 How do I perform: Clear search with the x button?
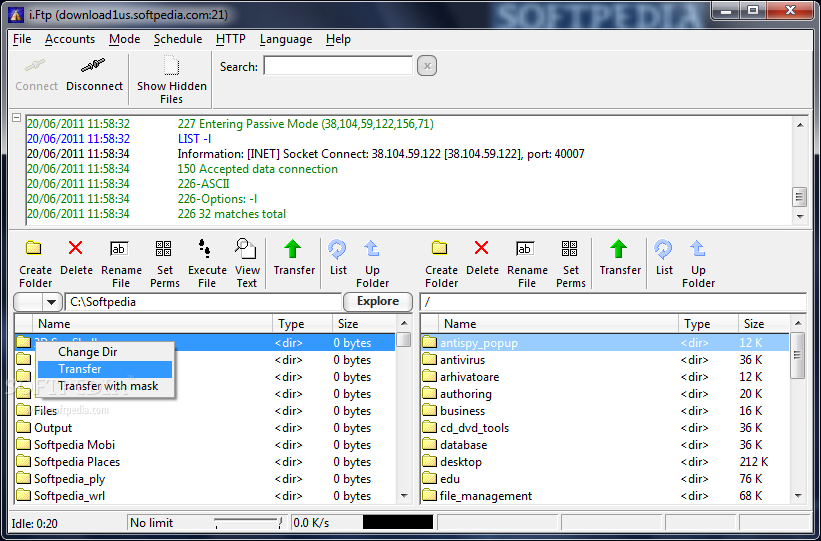[427, 67]
